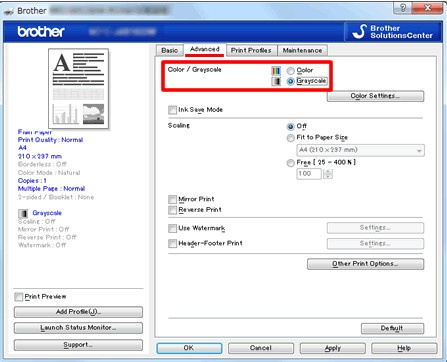Image resolution: width=447 pixels, height=362 pixels.
Task: Open the A4 paper size dropdown
Action: pyautogui.click(x=360, y=150)
